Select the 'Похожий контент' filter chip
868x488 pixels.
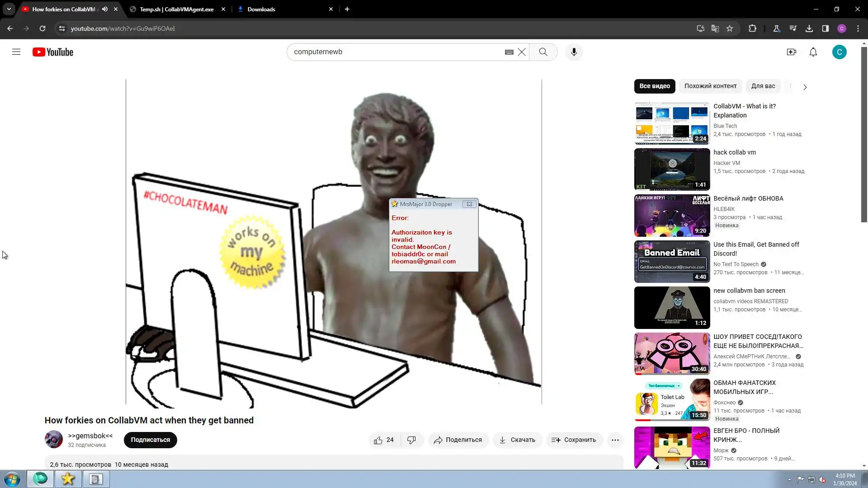(710, 86)
